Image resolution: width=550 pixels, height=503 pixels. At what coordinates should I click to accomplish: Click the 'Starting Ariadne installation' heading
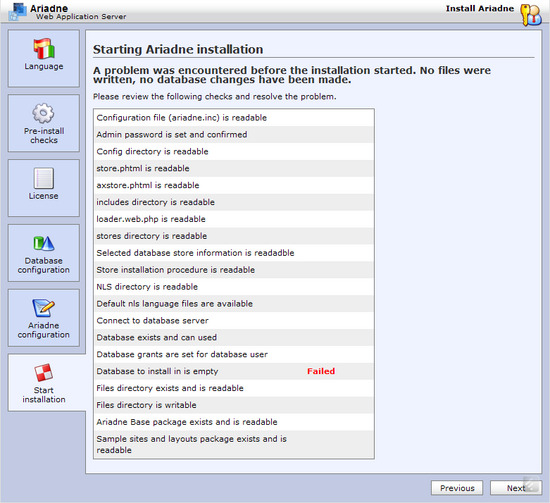click(178, 49)
